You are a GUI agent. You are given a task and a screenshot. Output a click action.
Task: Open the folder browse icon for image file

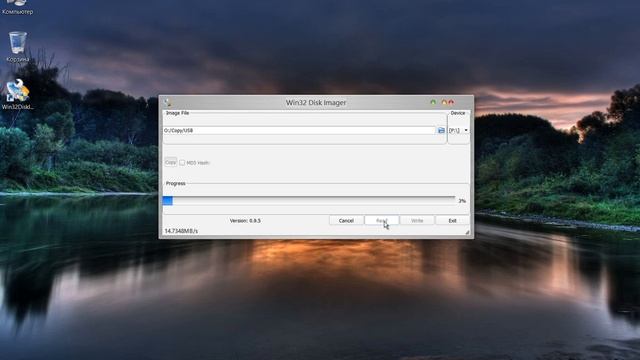[x=441, y=130]
